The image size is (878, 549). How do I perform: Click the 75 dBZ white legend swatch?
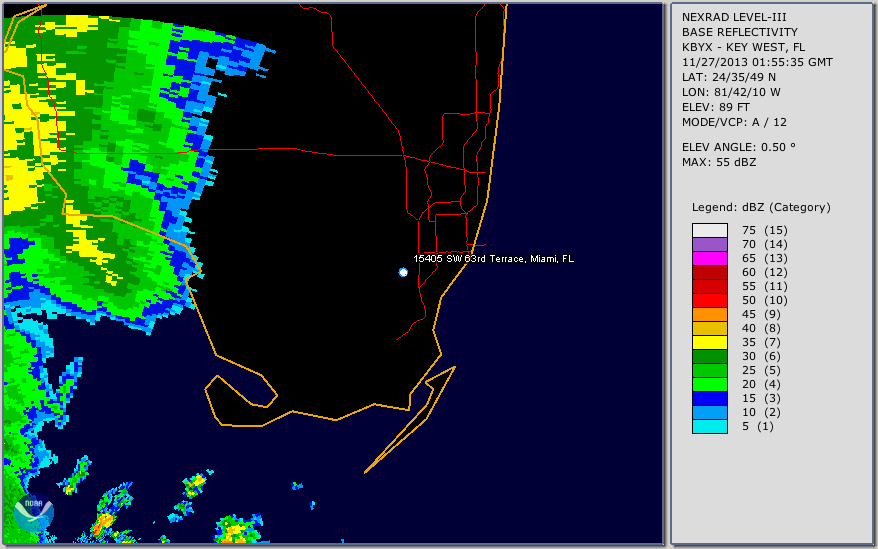point(709,230)
